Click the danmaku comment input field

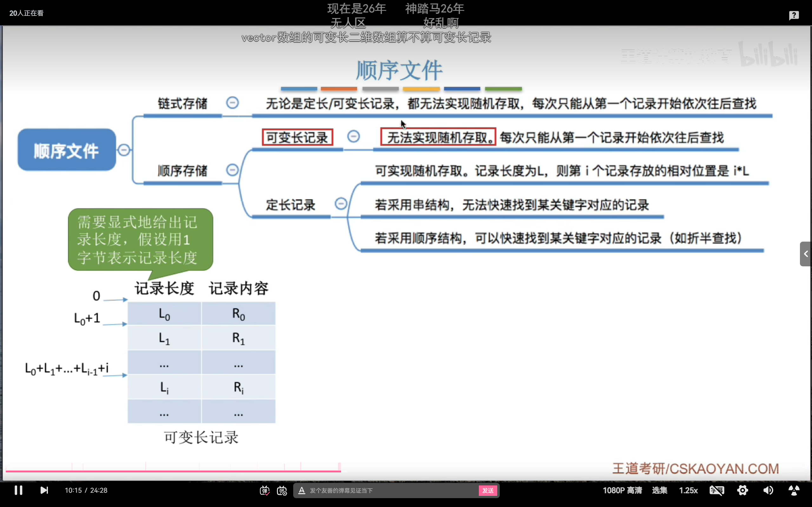(x=386, y=490)
